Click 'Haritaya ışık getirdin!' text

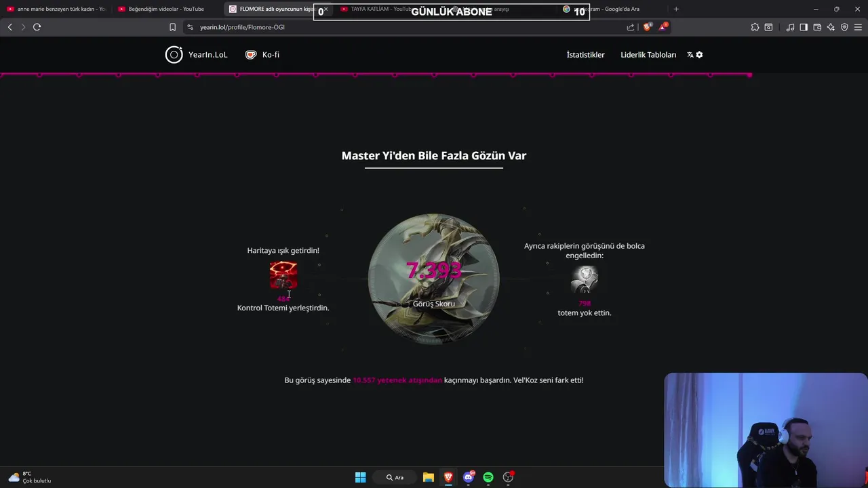coord(283,250)
